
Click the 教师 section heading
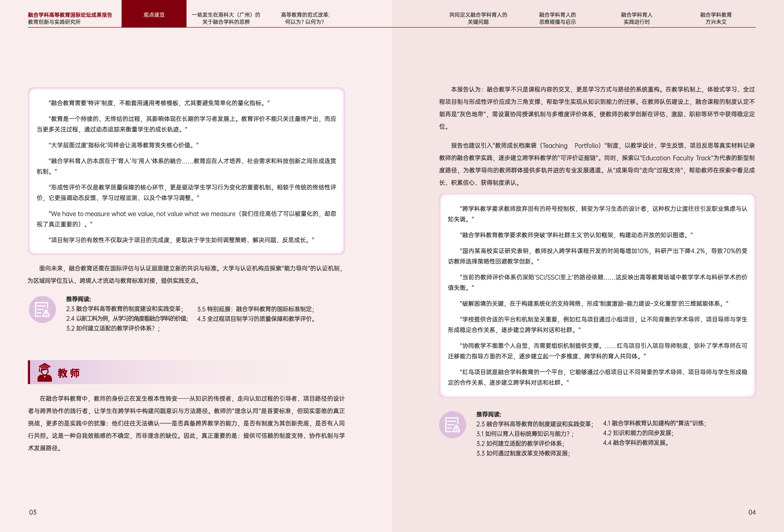pyautogui.click(x=69, y=373)
